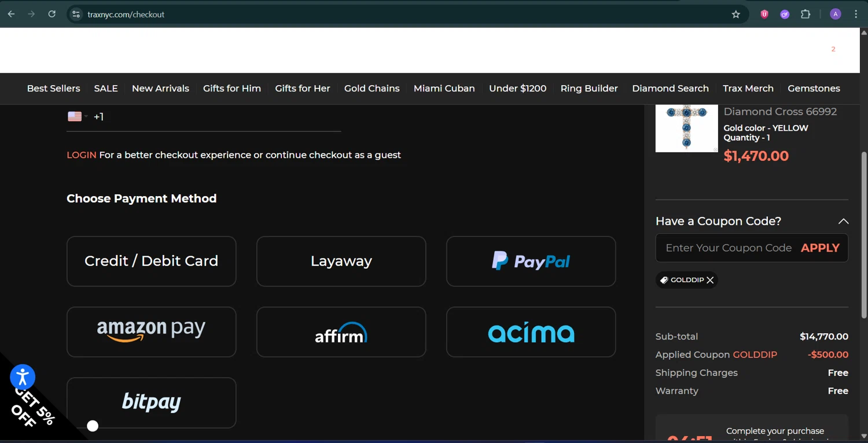
Task: Open the Best Sellers menu
Action: 54,88
